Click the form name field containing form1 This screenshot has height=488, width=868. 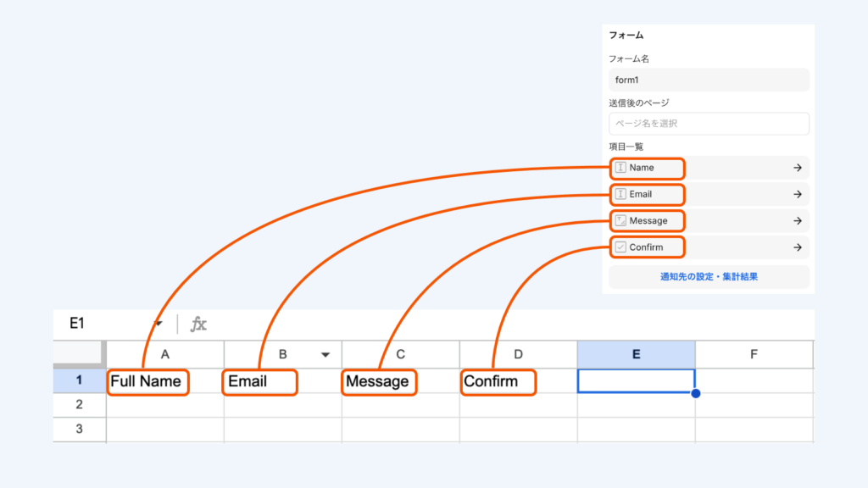[709, 80]
